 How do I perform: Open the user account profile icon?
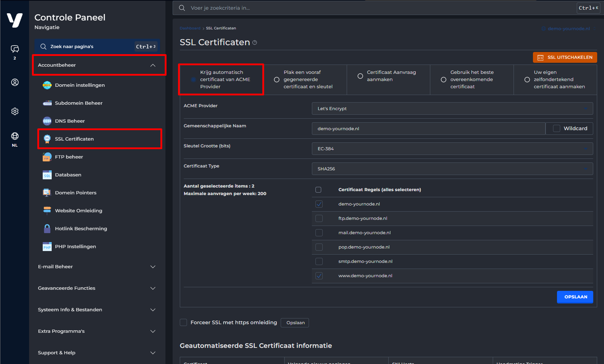pos(15,82)
